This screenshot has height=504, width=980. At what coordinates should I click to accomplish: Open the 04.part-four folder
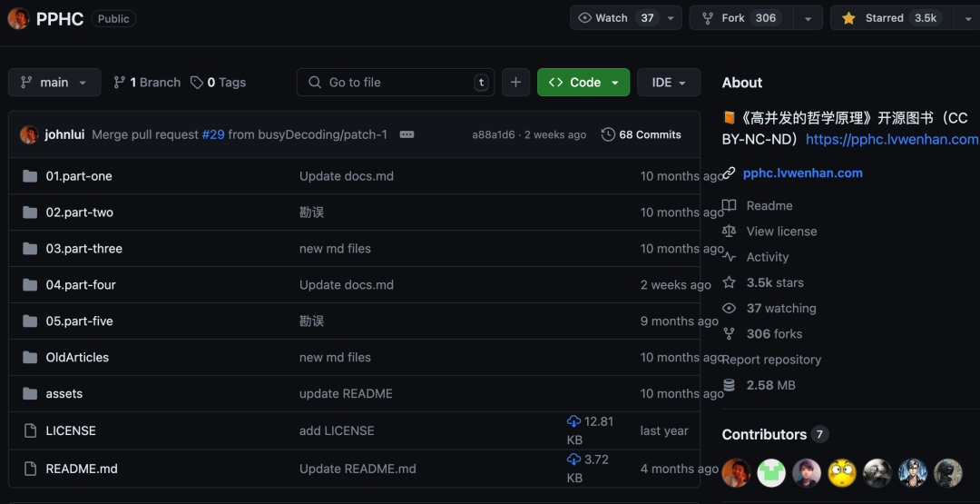coord(81,285)
